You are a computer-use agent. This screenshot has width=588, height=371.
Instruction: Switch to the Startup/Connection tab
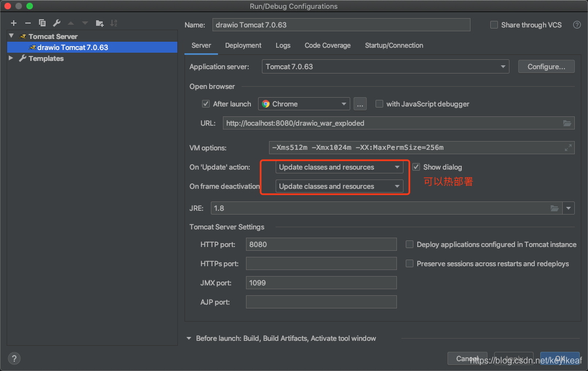(x=394, y=46)
